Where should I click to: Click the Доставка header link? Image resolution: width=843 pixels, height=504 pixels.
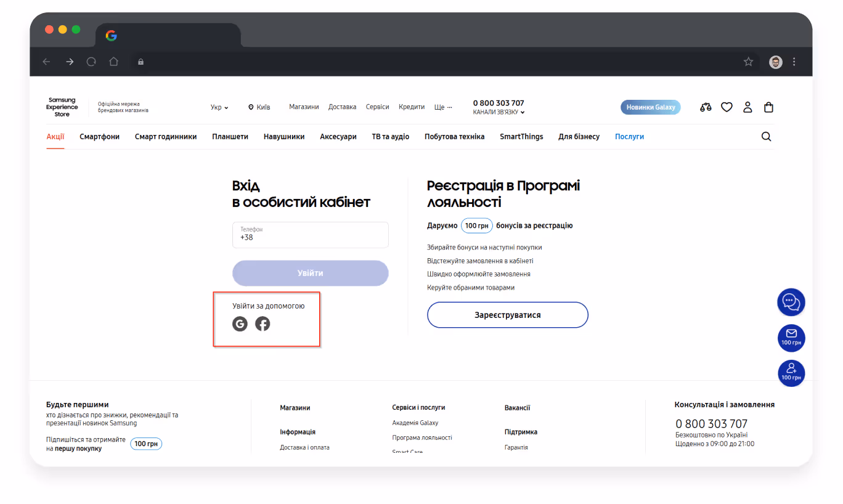(x=342, y=107)
